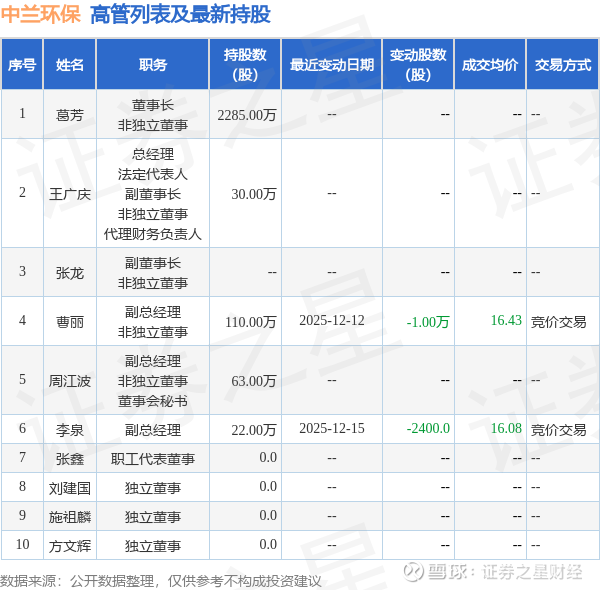Click the row number 10
The image size is (600, 590).
coord(22,544)
